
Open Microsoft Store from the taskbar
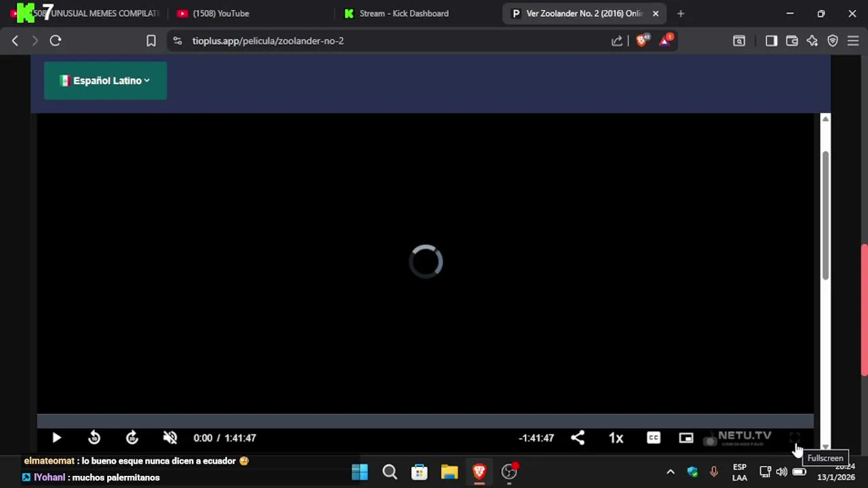(x=419, y=472)
